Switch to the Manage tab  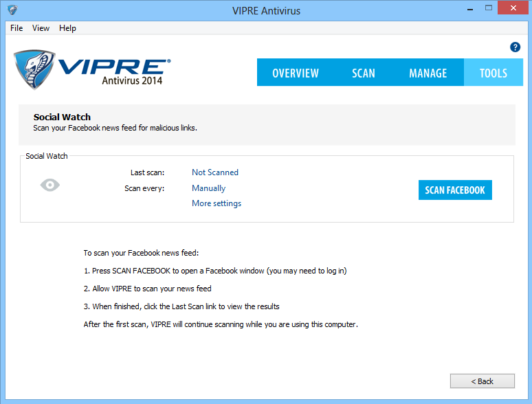click(428, 73)
